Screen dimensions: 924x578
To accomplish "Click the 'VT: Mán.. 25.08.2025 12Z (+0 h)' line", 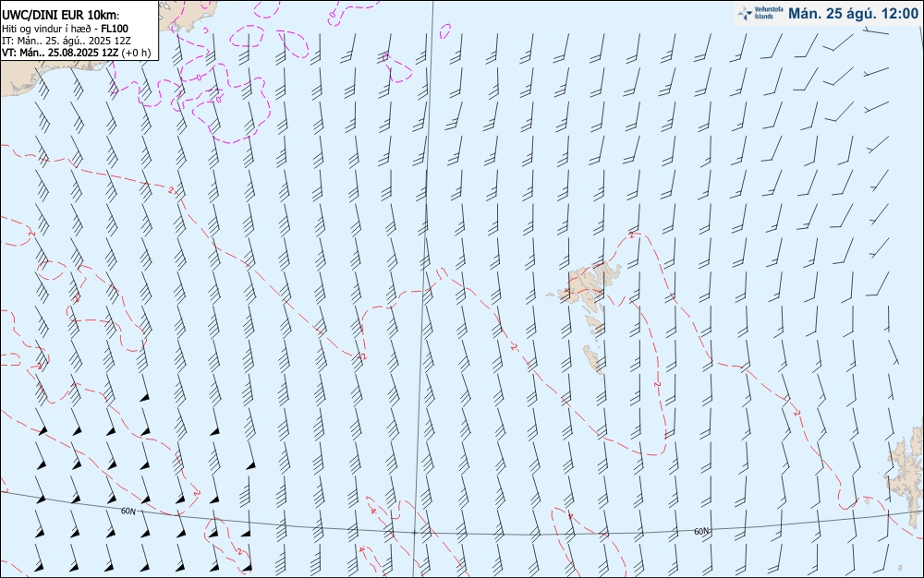I will coord(76,53).
